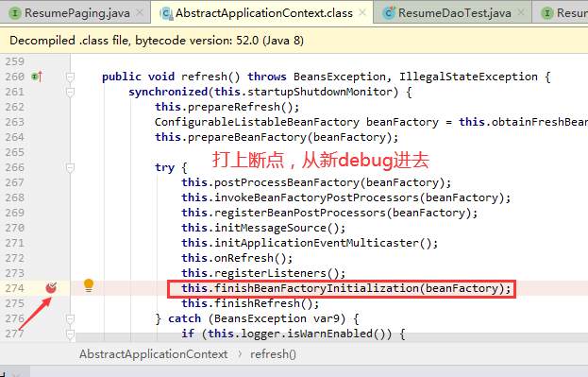The width and height of the screenshot is (588, 377).
Task: Click the this.onRefresh() statement
Action: pyautogui.click(x=237, y=258)
